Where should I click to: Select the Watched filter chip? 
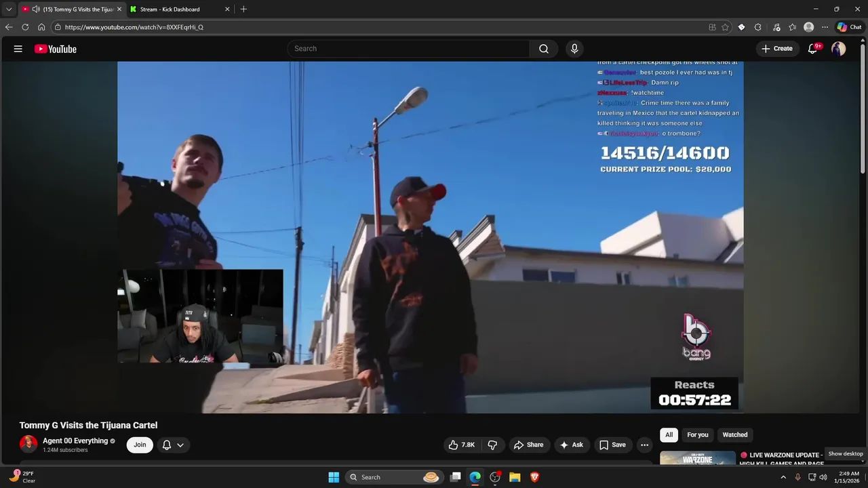pyautogui.click(x=734, y=434)
